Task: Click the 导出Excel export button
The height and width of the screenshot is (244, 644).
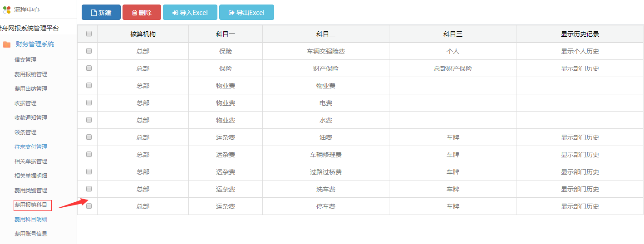Action: pyautogui.click(x=246, y=13)
